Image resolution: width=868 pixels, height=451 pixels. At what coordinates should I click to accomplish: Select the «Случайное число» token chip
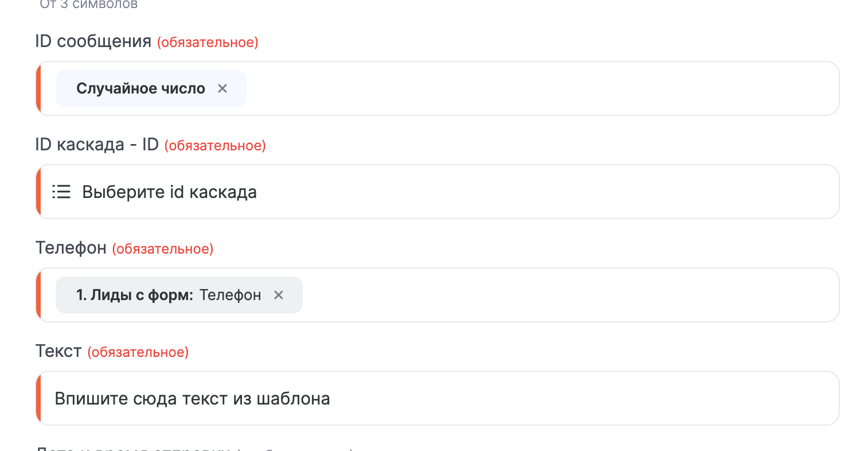(x=141, y=88)
